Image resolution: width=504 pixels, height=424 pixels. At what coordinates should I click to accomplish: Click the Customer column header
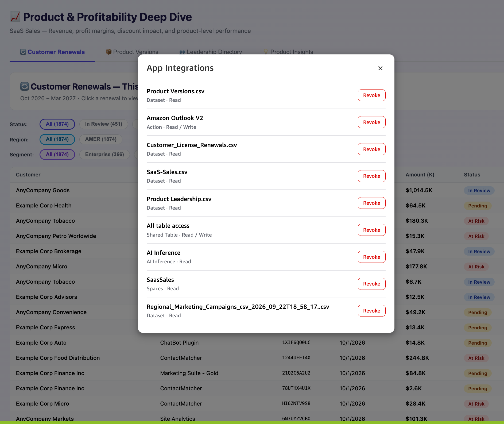(28, 175)
